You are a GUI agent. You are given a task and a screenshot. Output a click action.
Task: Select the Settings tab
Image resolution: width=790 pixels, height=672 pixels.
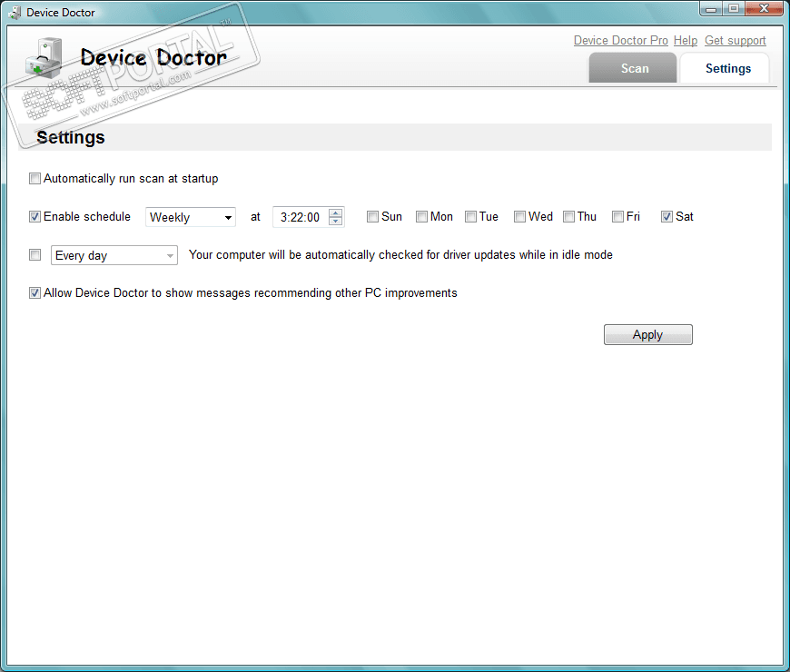click(x=725, y=68)
